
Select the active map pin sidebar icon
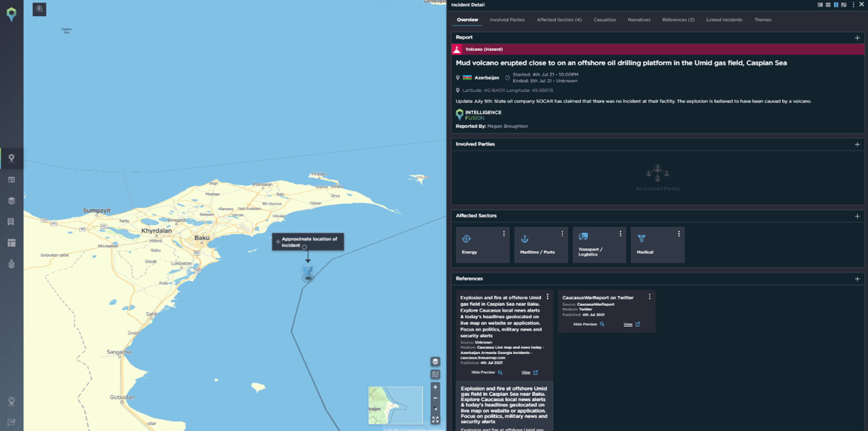[12, 158]
